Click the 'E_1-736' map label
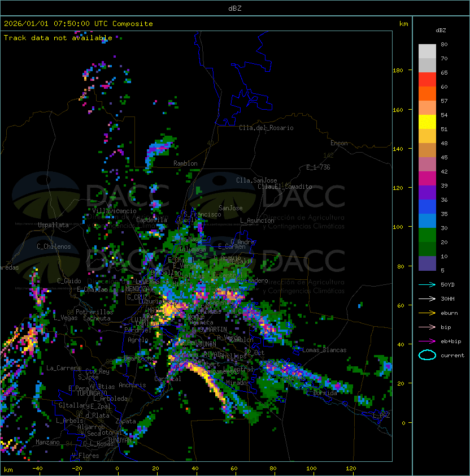The width and height of the screenshot is (470, 476). coord(318,167)
